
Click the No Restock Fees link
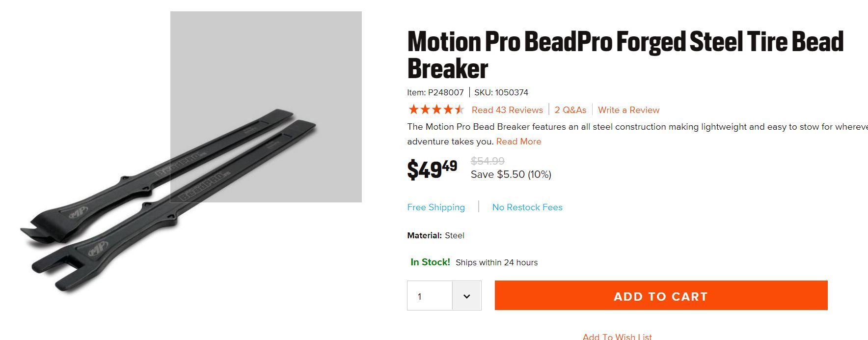527,207
